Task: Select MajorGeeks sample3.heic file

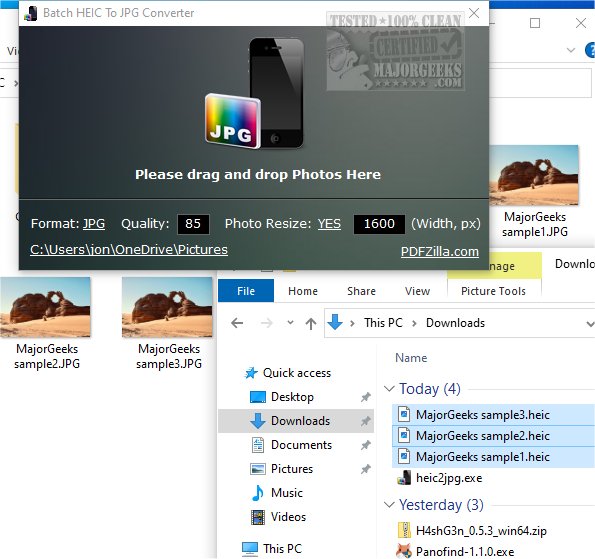Action: point(493,415)
